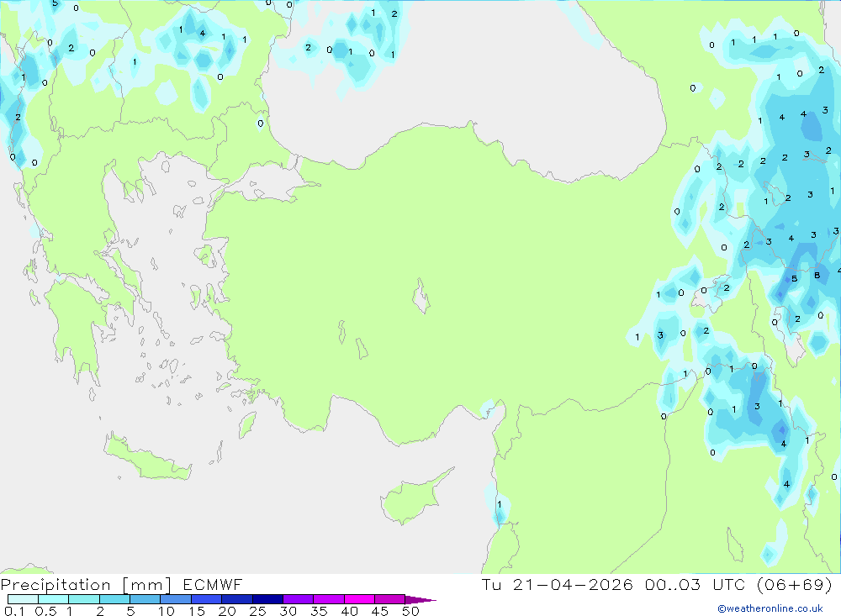Click the 25–30 mm navy legend swatch

tap(267, 599)
